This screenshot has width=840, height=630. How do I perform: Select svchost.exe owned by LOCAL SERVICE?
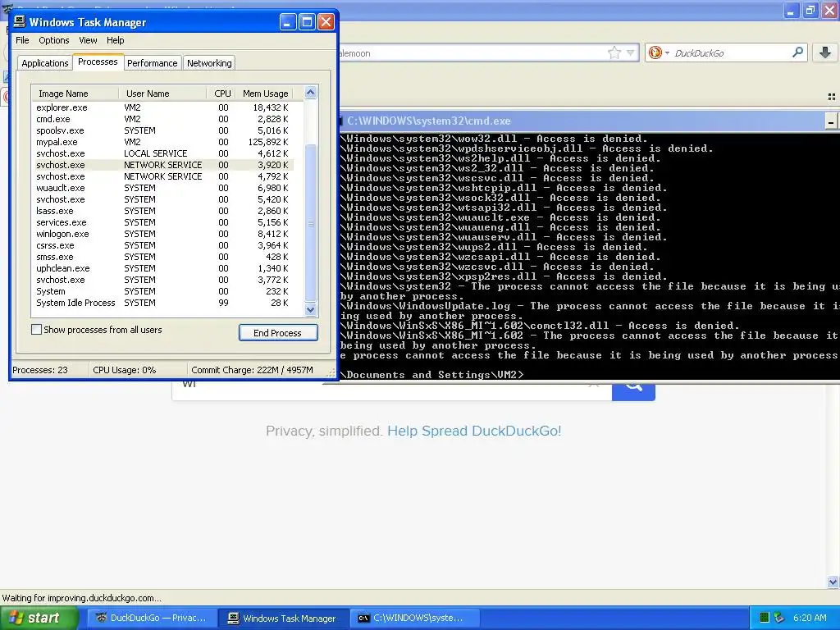point(163,153)
